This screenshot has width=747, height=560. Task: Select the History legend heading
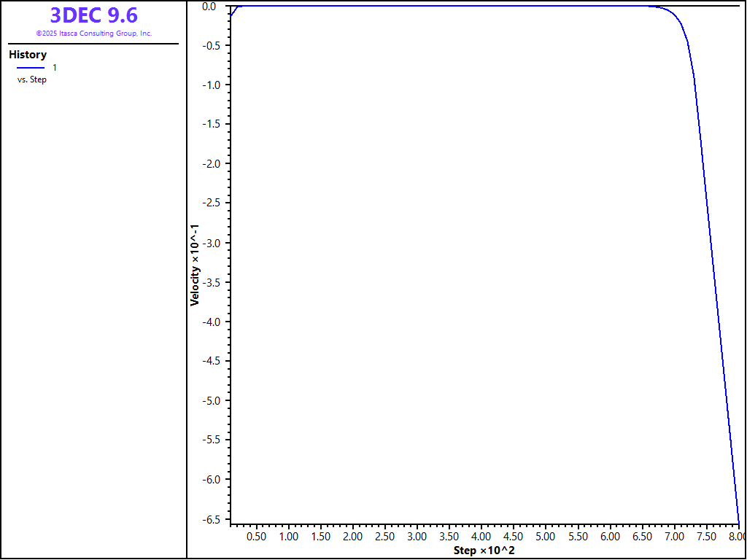point(28,55)
